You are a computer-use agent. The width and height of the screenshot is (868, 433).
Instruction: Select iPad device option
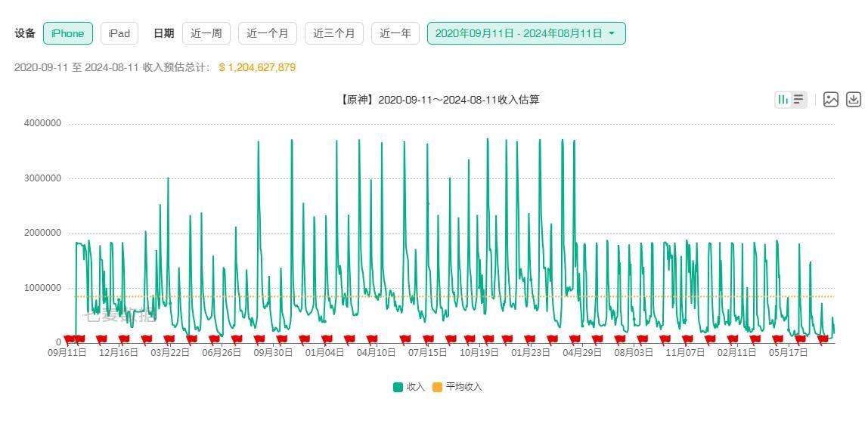[119, 33]
